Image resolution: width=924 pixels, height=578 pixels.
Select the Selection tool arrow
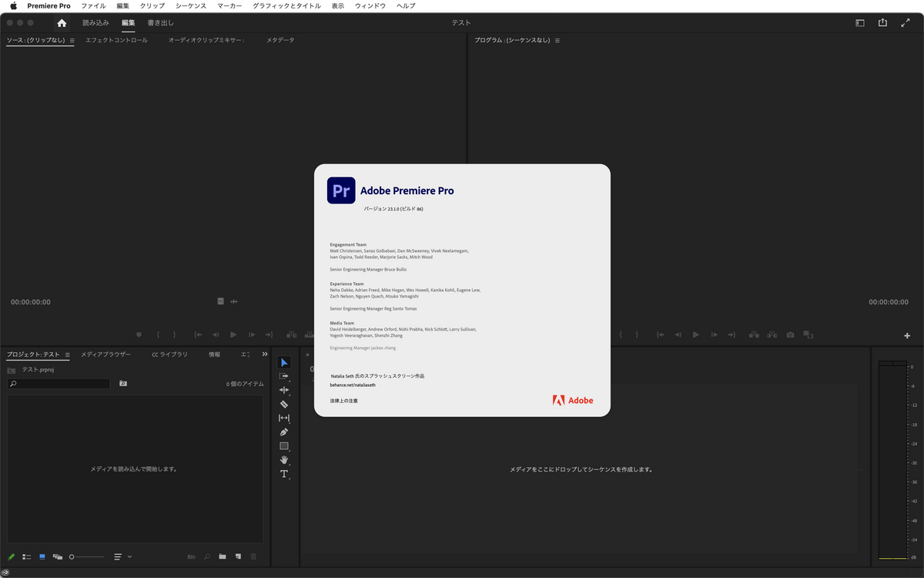click(284, 362)
